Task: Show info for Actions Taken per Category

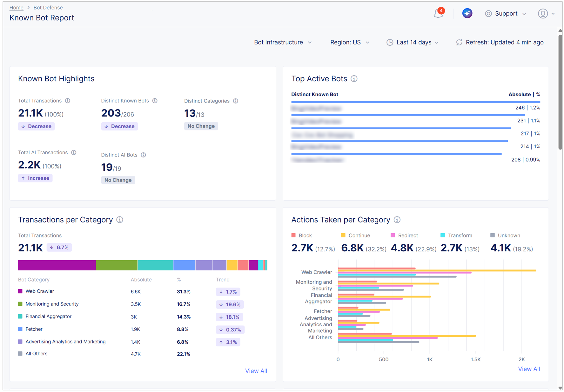Action: pyautogui.click(x=397, y=220)
